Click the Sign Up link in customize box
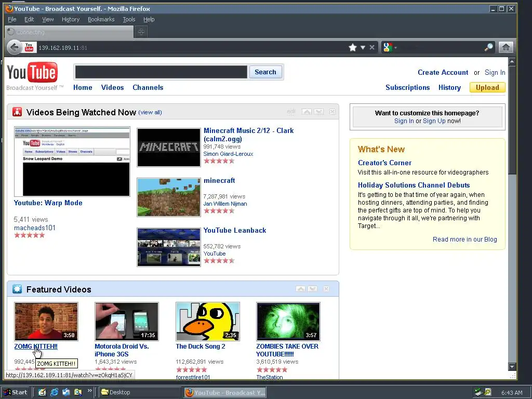 pyautogui.click(x=434, y=121)
